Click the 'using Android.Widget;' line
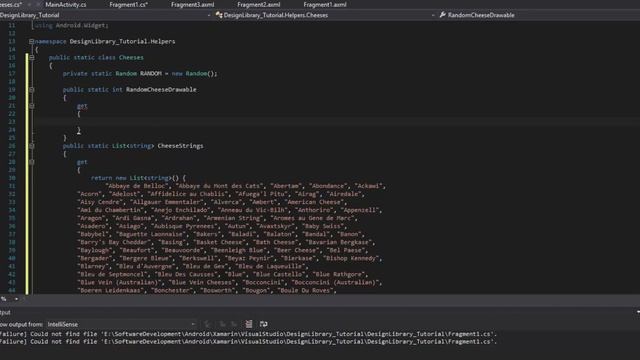Viewport: 640px width, 360px height. point(71,25)
